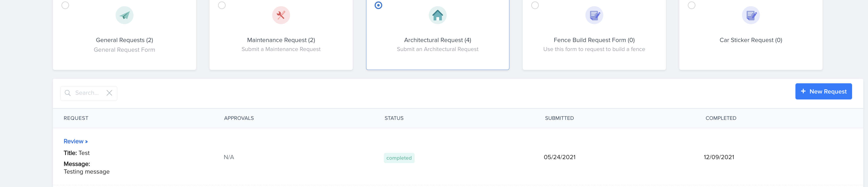This screenshot has width=868, height=187.
Task: Click the wrench Maintenance Request icon
Action: click(x=281, y=15)
